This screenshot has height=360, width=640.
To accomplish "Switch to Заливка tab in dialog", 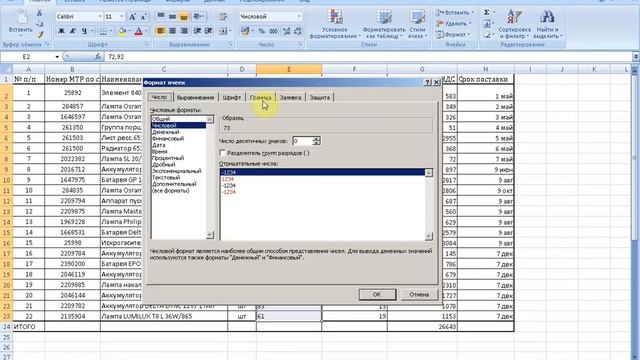I will (x=291, y=98).
